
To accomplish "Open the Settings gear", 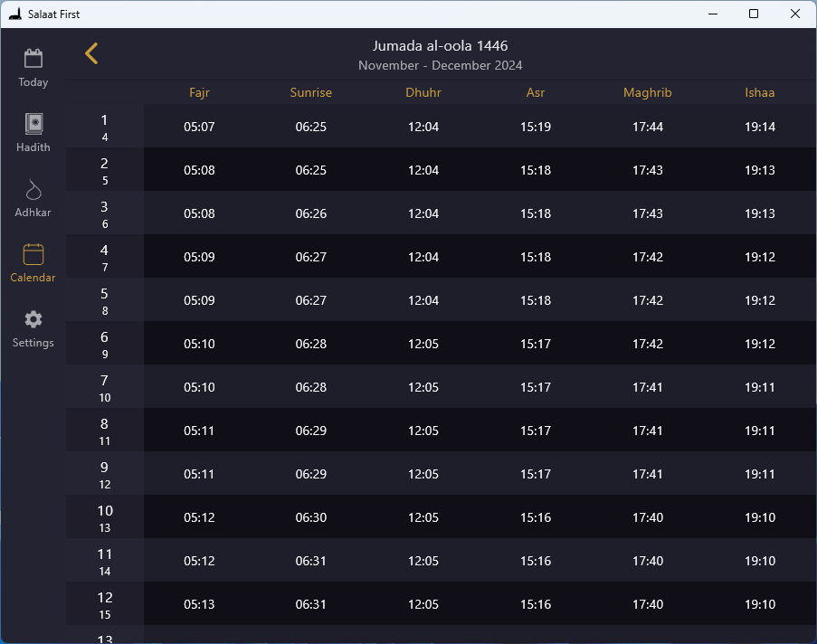I will tap(33, 327).
